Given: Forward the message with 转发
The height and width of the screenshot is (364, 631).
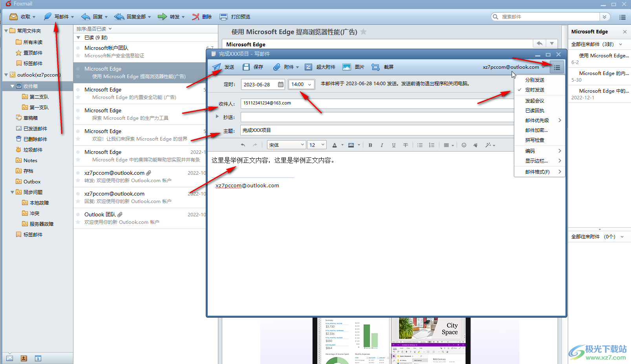Looking at the screenshot, I should pyautogui.click(x=171, y=17).
